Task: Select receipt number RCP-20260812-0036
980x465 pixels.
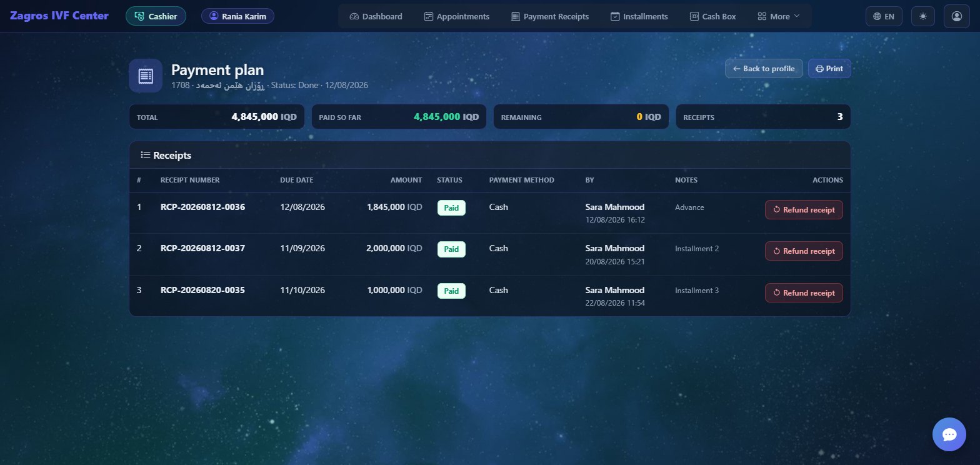Action: 202,207
